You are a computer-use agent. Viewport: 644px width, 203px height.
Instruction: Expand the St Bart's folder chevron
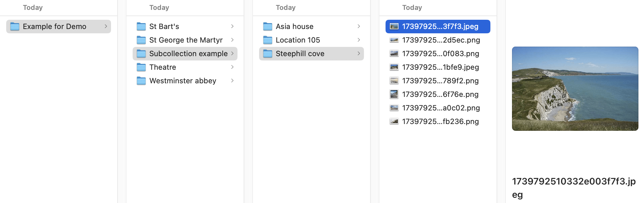point(232,27)
